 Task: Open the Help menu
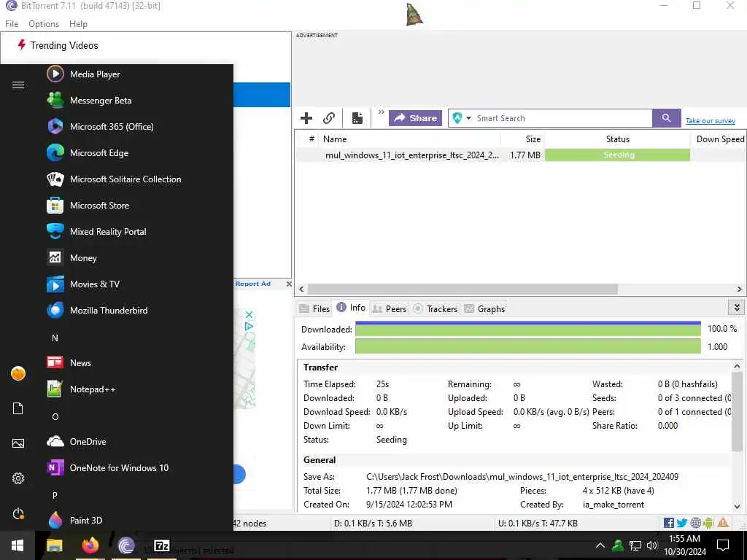(x=78, y=24)
